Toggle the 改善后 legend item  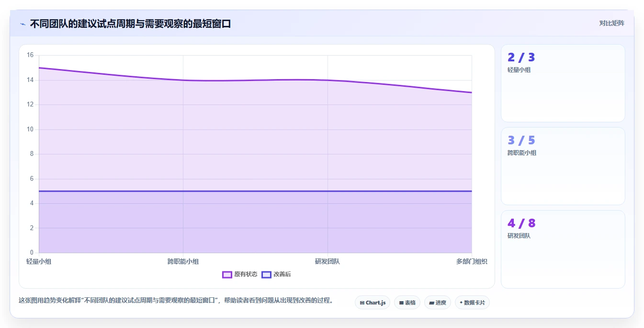(x=276, y=274)
